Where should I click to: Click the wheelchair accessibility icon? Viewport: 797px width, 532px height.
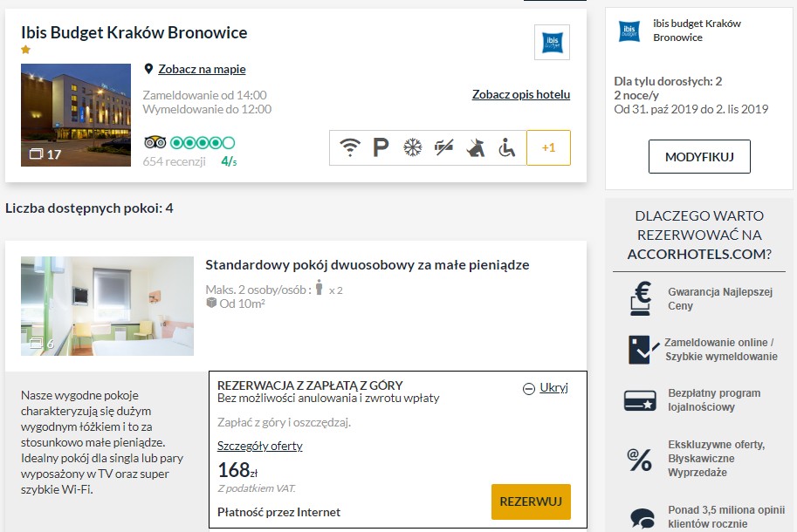pos(507,147)
